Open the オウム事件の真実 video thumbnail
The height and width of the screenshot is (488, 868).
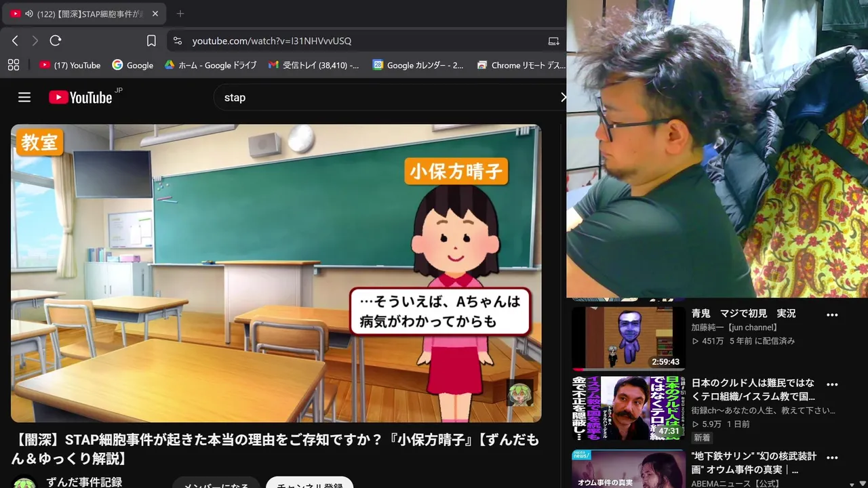click(x=628, y=469)
